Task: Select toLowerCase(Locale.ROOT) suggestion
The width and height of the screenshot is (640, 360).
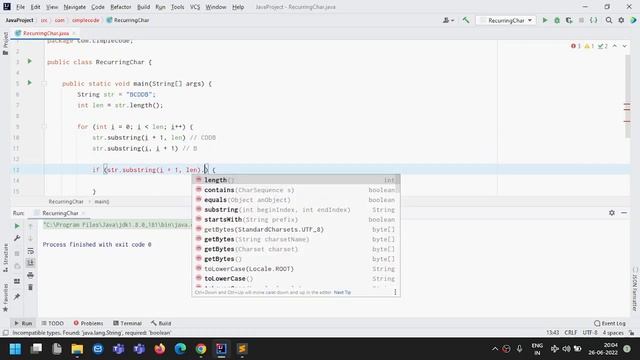Action: [x=296, y=269]
